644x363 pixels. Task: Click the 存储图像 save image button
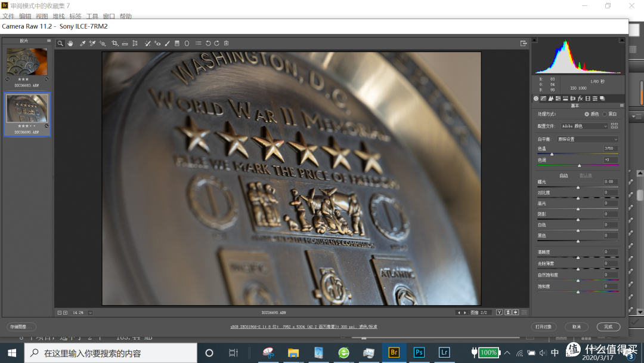point(21,327)
